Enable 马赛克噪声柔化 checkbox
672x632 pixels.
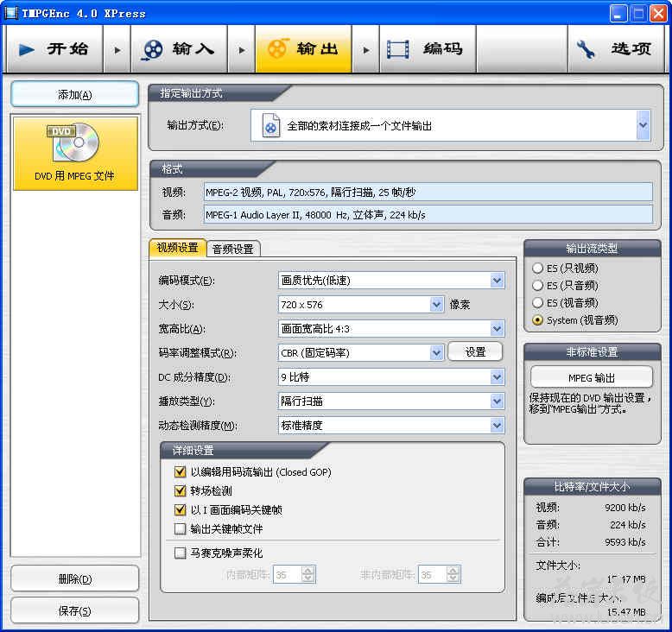[x=180, y=553]
